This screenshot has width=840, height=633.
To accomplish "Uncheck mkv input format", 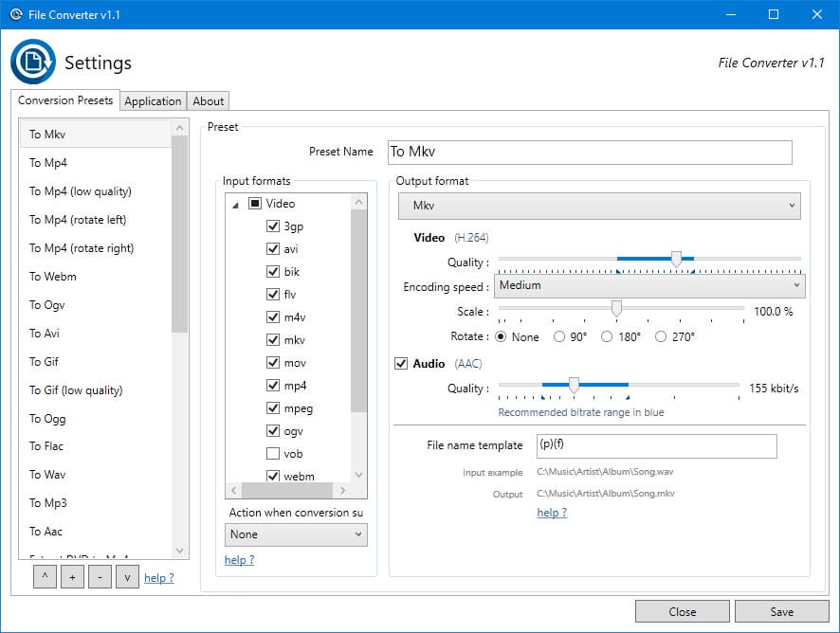I will (x=273, y=339).
